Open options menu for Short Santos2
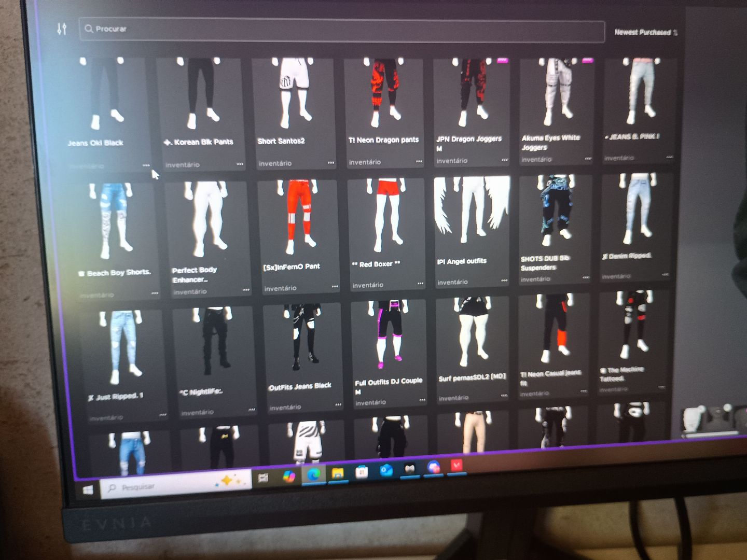Image resolution: width=747 pixels, height=560 pixels. [331, 163]
